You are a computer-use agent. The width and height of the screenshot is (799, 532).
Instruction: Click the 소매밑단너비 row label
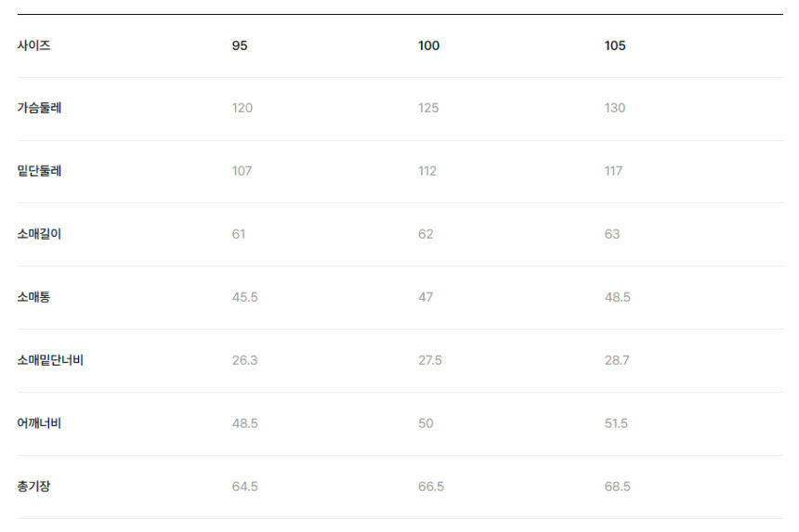50,360
